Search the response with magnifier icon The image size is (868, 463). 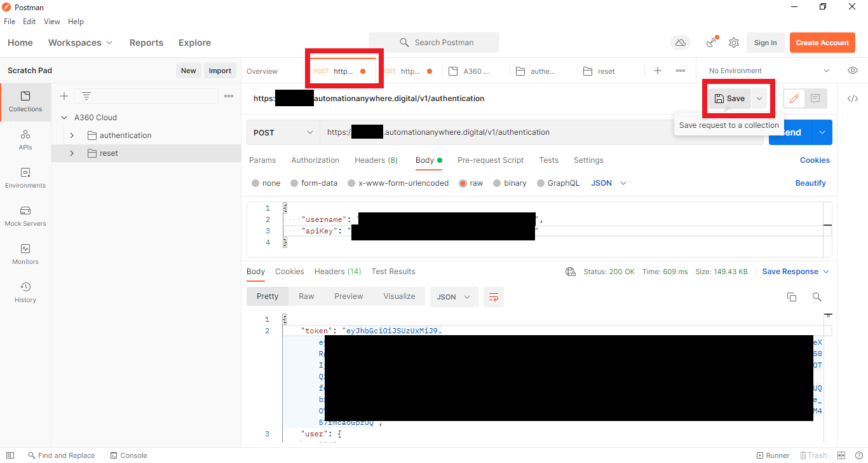pyautogui.click(x=817, y=297)
